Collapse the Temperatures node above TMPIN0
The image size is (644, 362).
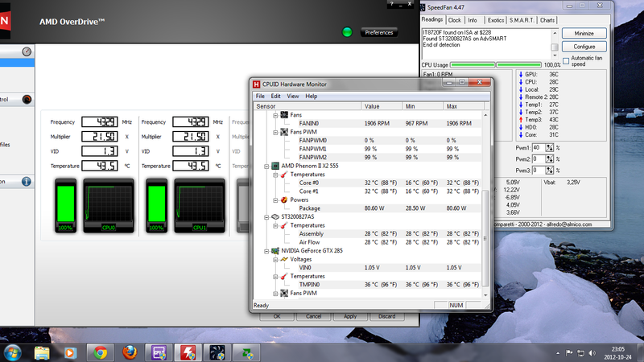275,277
